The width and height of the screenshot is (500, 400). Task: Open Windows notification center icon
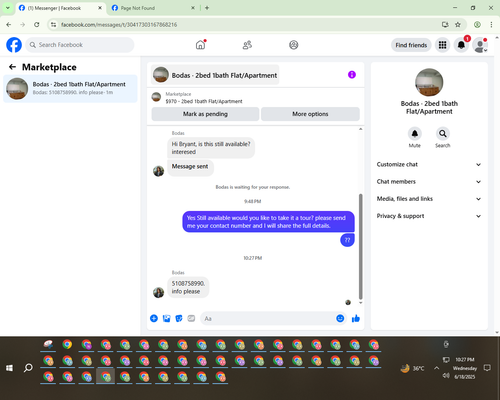click(487, 368)
